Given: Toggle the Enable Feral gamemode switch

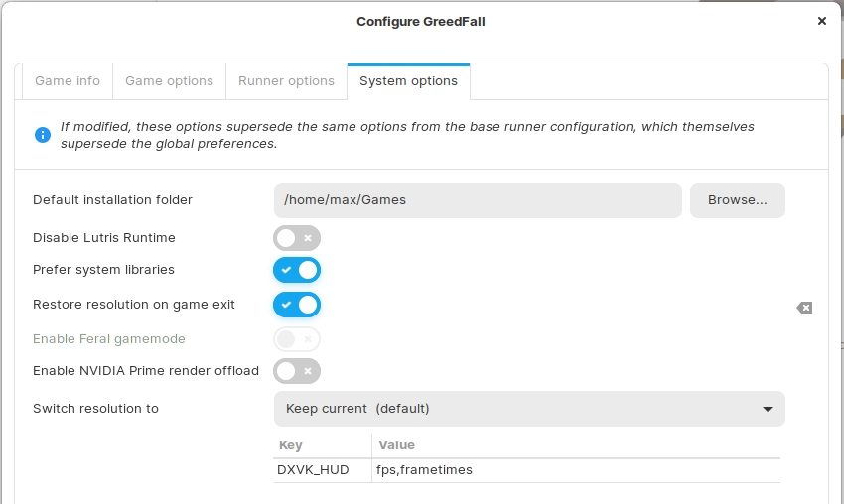Looking at the screenshot, I should (297, 339).
